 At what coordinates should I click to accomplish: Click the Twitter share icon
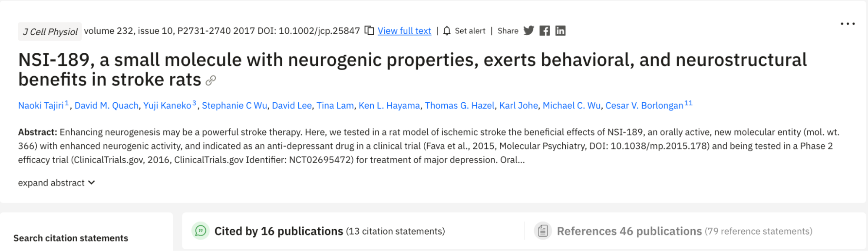coord(528,31)
